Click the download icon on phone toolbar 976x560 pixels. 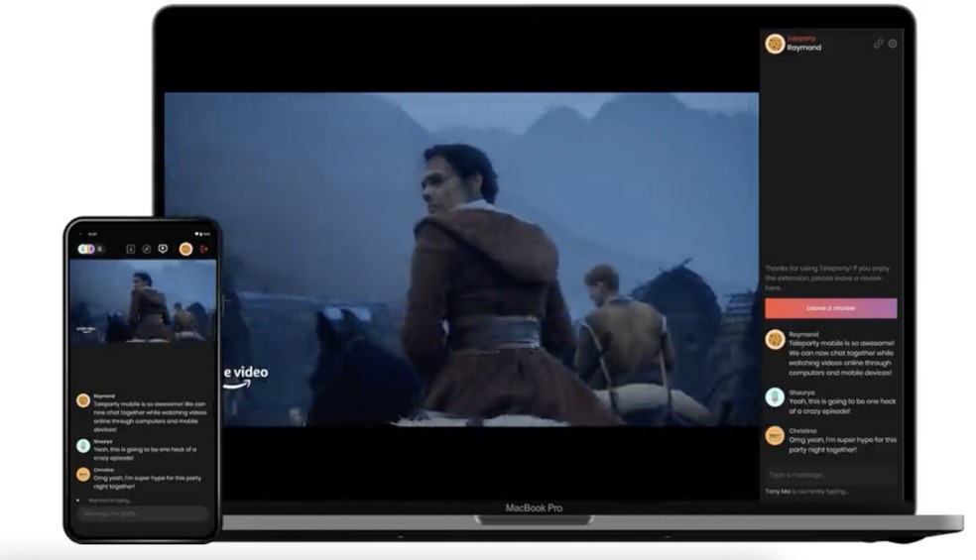click(x=131, y=249)
